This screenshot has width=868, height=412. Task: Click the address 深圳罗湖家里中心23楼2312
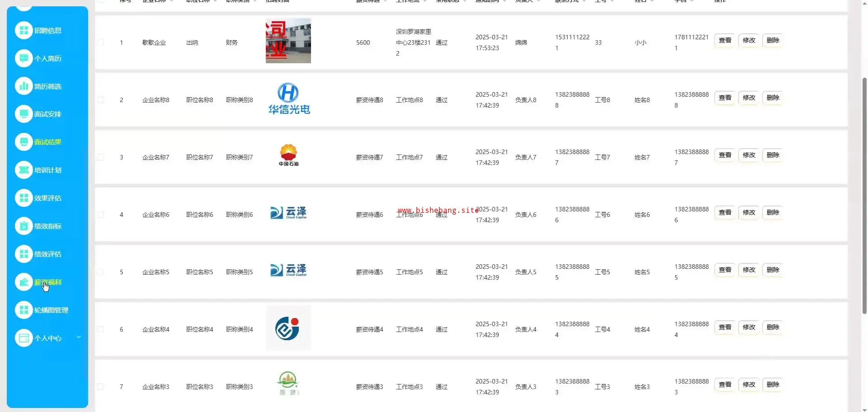pos(413,42)
